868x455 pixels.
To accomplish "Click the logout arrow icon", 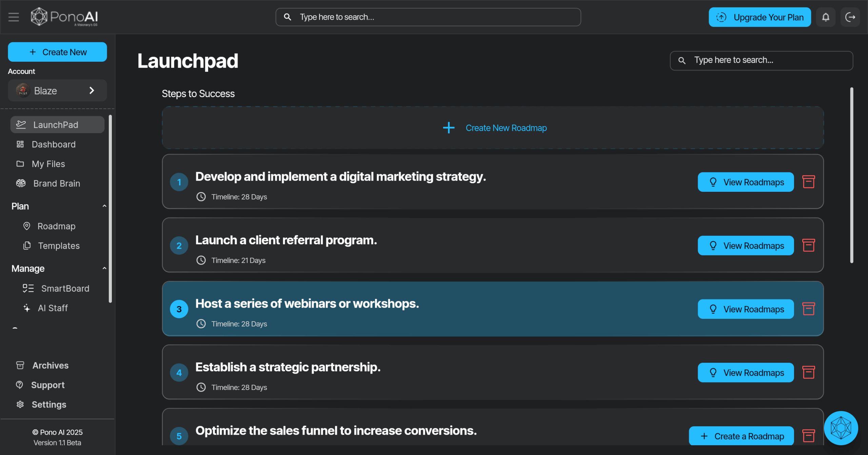I will tap(850, 17).
